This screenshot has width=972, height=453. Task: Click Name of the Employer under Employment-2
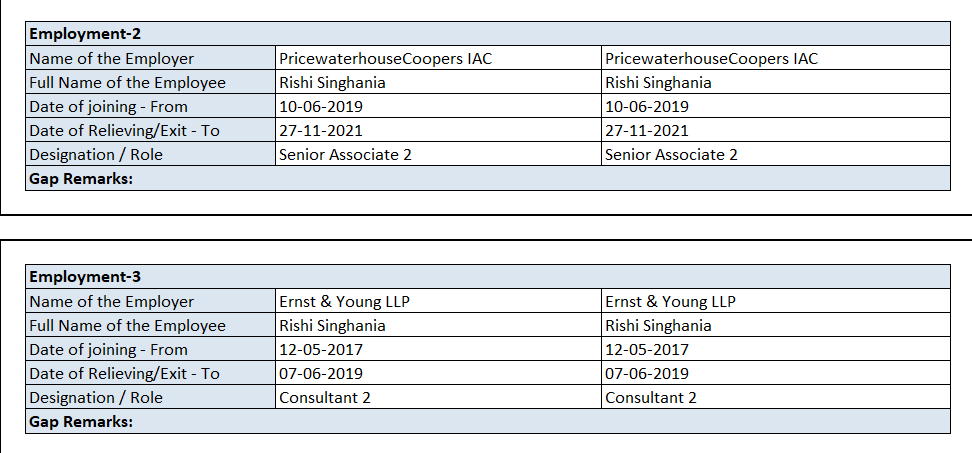(112, 58)
